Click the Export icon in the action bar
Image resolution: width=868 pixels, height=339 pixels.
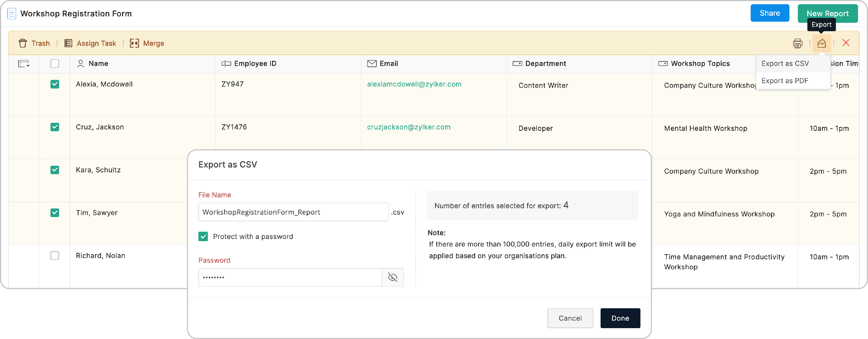tap(822, 43)
